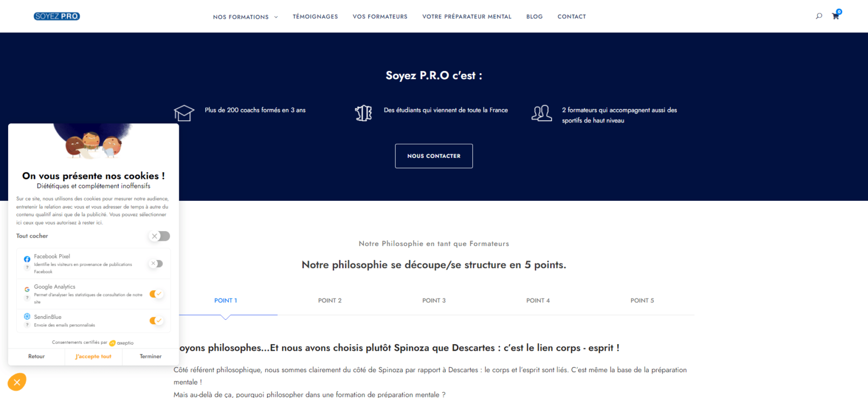
Task: Click the Nous Contacter button
Action: pyautogui.click(x=433, y=156)
